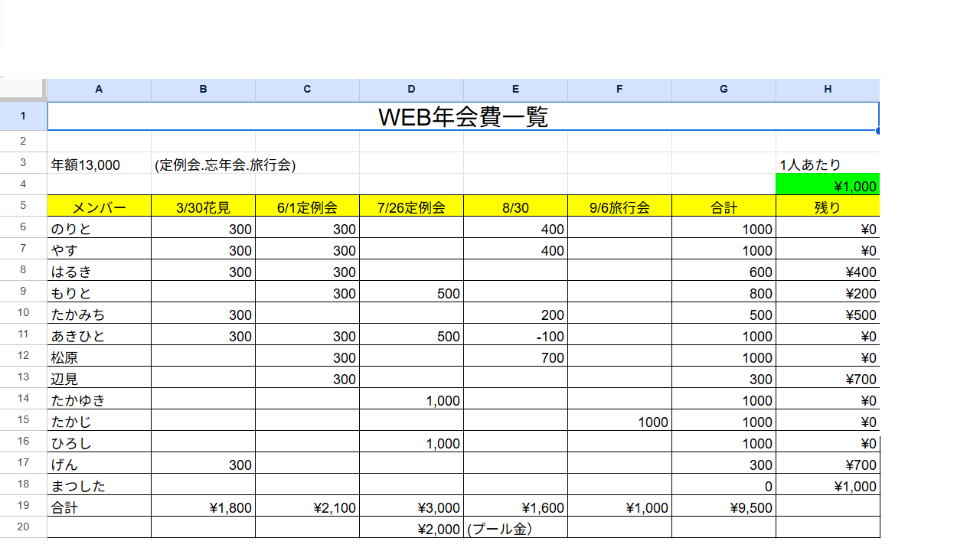Click the (プール金) cell
The height and width of the screenshot is (551, 980).
click(515, 529)
